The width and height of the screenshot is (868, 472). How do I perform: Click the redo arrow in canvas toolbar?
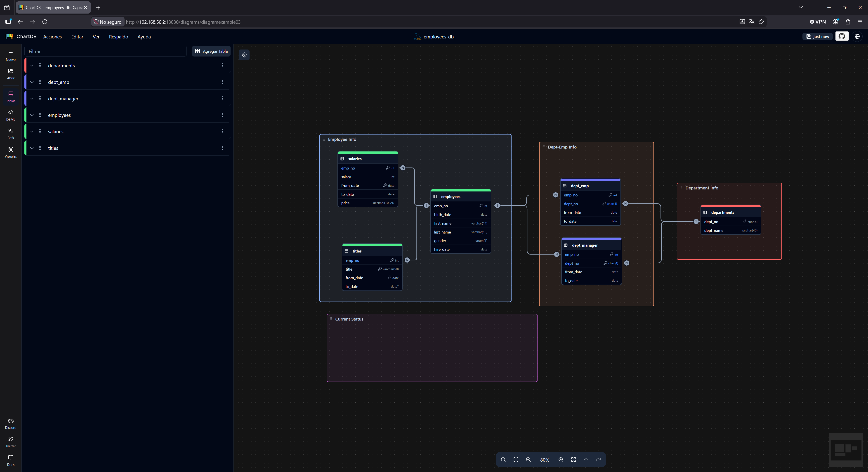click(598, 460)
